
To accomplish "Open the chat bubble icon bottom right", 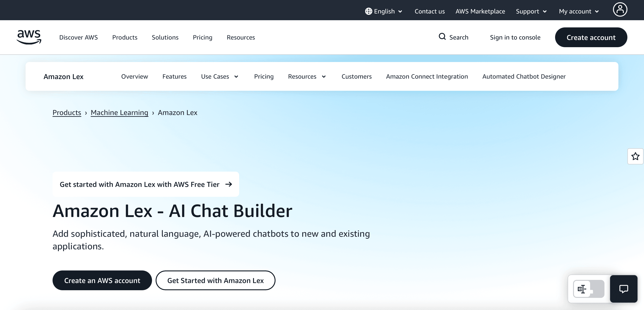I will coord(624,289).
